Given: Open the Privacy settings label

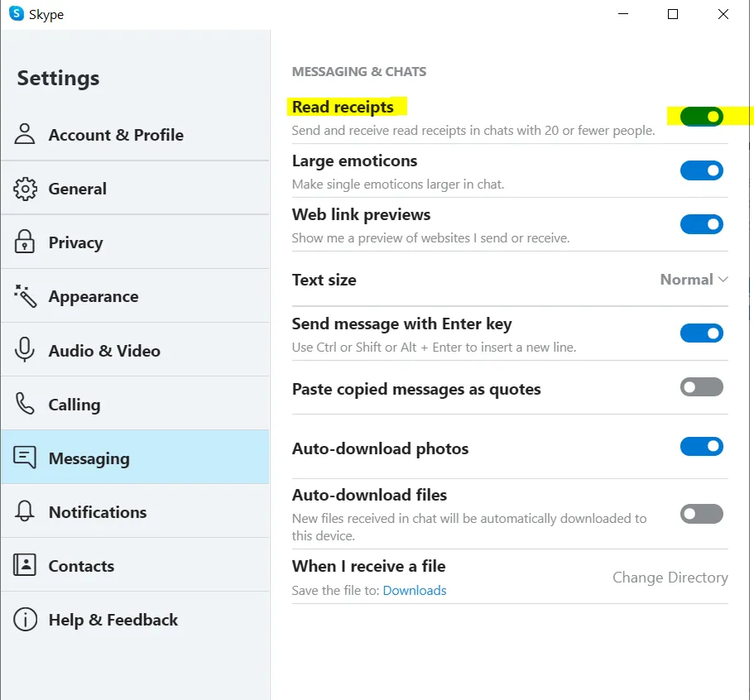Looking at the screenshot, I should 75,242.
